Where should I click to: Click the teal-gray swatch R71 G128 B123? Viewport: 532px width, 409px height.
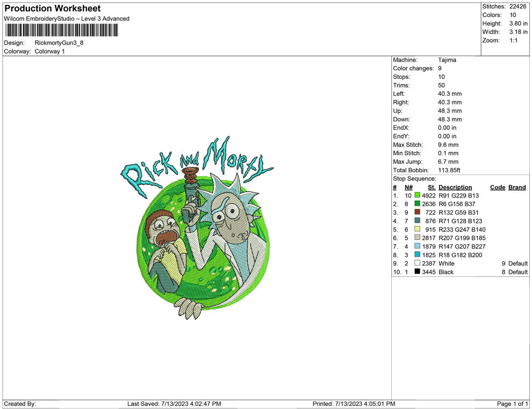click(x=418, y=221)
